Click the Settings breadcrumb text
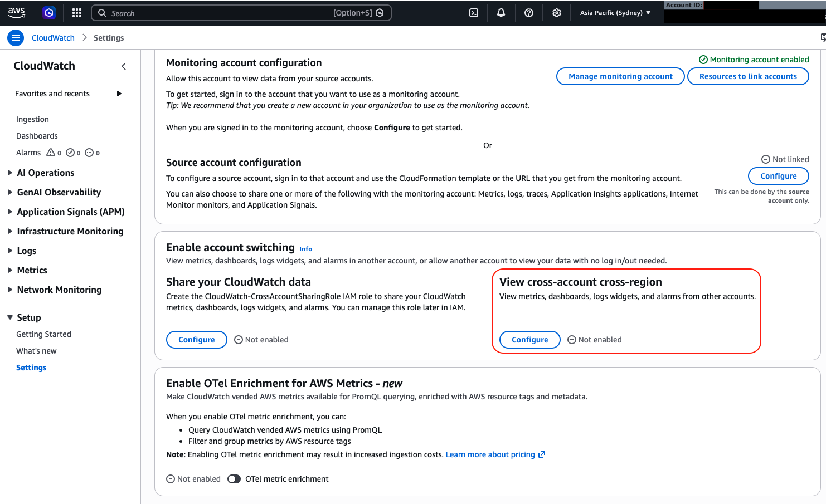 point(109,38)
